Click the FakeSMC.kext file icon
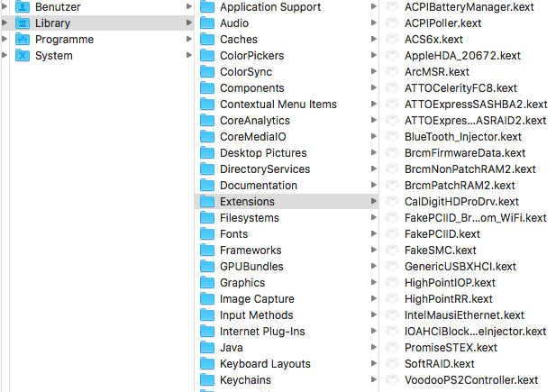Image resolution: width=556 pixels, height=392 pixels. [392, 250]
